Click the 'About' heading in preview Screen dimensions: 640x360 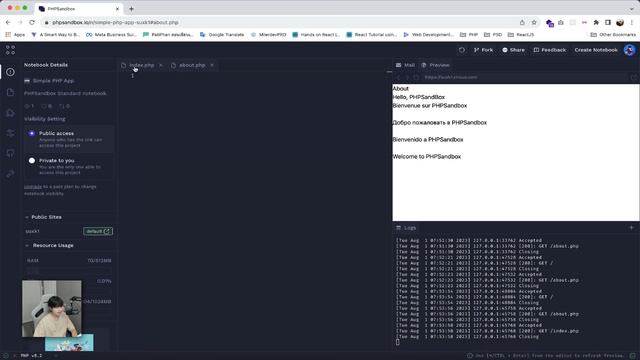click(400, 89)
